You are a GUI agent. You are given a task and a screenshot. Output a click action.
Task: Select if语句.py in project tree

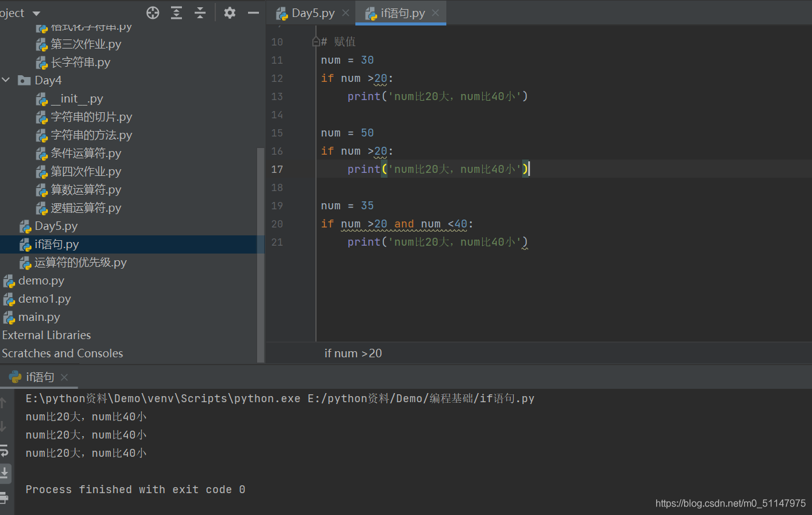(x=56, y=244)
